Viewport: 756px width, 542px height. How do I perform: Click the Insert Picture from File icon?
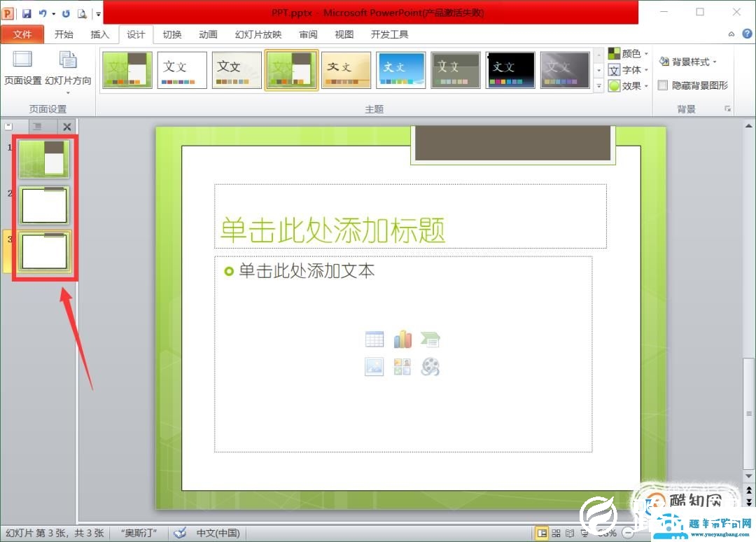pos(374,366)
